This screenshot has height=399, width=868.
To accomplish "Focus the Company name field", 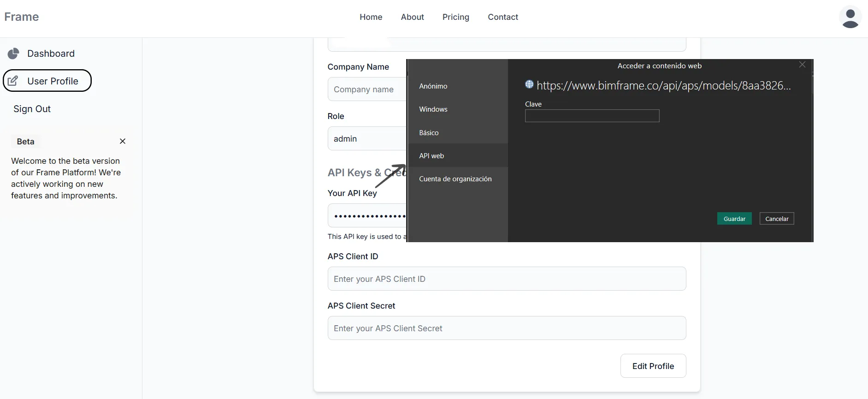I will tap(367, 89).
